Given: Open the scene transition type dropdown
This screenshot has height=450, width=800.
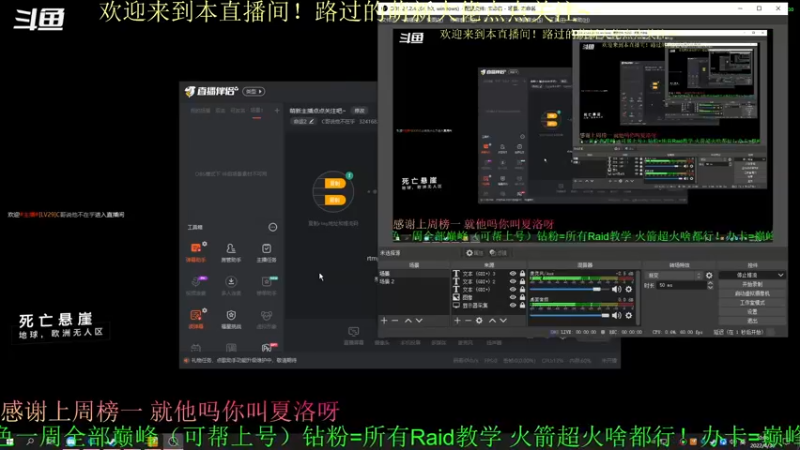Looking at the screenshot, I should click(673, 276).
